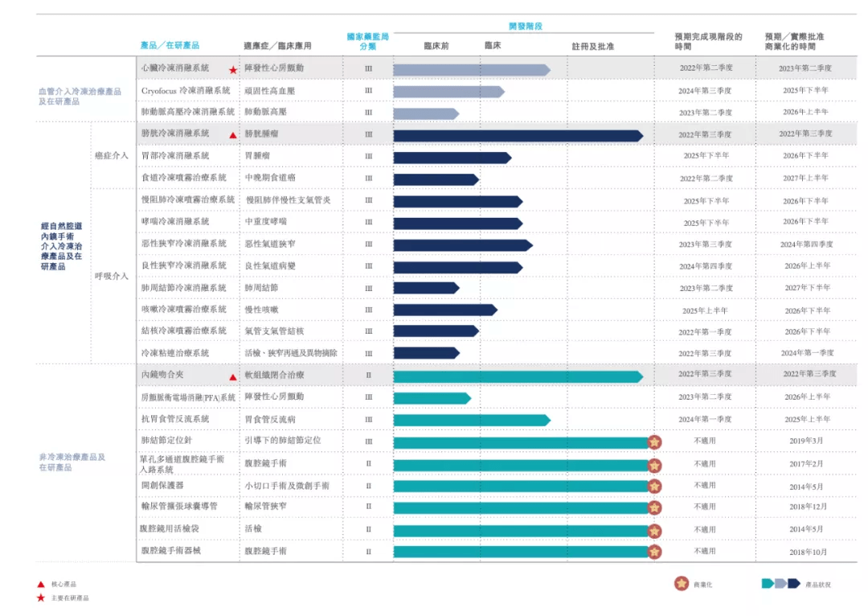
Task: Click the 產品／在研產品 column header
Action: coord(170,45)
